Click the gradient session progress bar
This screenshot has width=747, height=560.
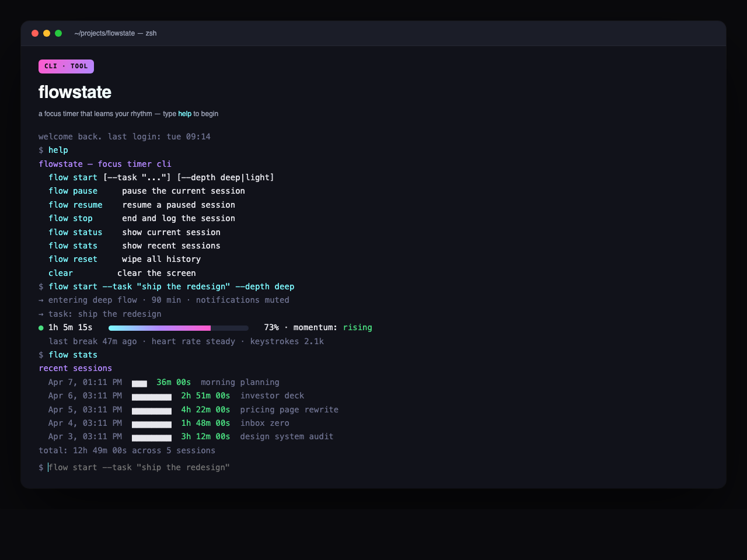click(178, 328)
